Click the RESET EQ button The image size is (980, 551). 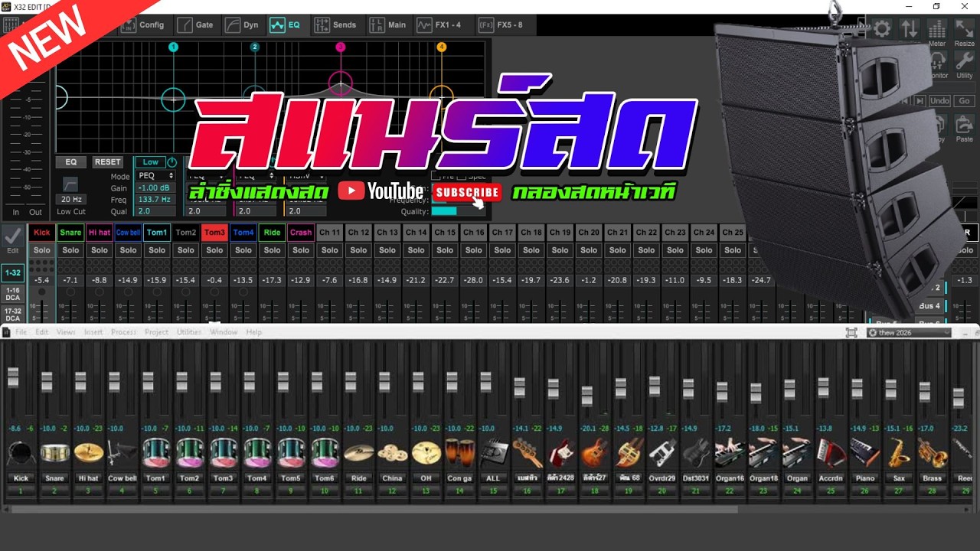click(107, 162)
